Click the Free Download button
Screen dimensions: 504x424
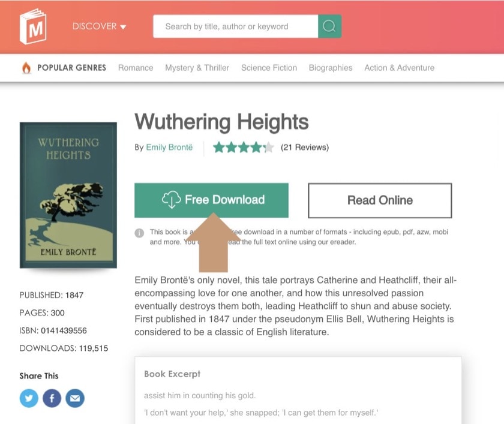coord(211,199)
